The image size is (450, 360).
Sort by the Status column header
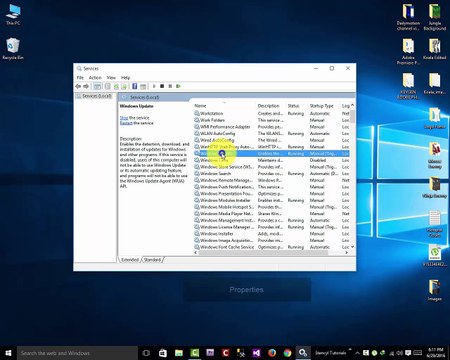(x=293, y=106)
